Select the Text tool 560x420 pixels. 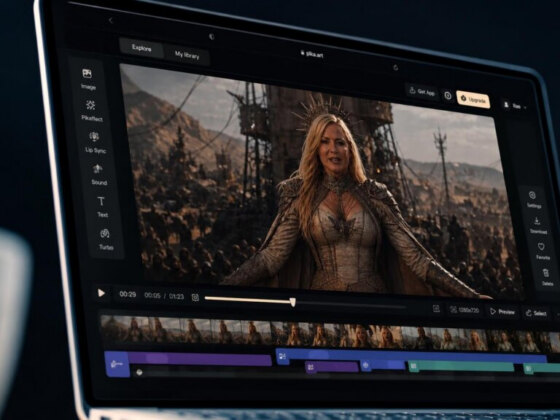coord(101,206)
